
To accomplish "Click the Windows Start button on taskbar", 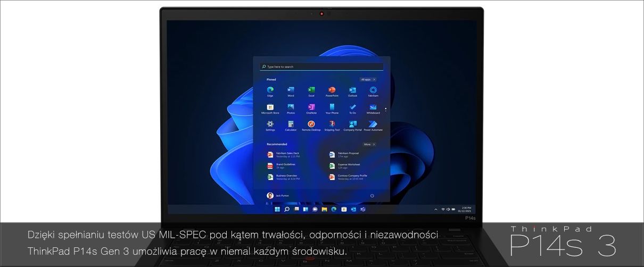I will [277, 210].
